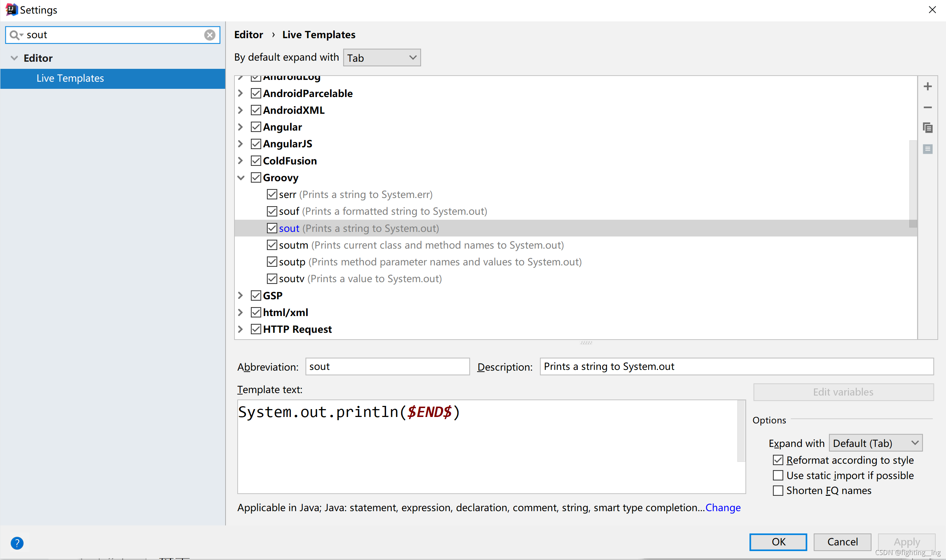Close the Settings dialog window
The image size is (946, 560).
pos(932,10)
